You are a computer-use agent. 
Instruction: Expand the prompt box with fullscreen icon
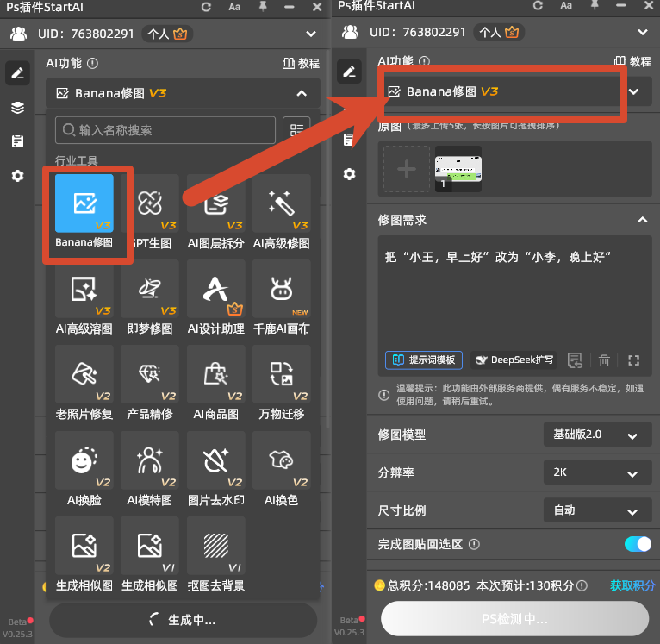633,360
